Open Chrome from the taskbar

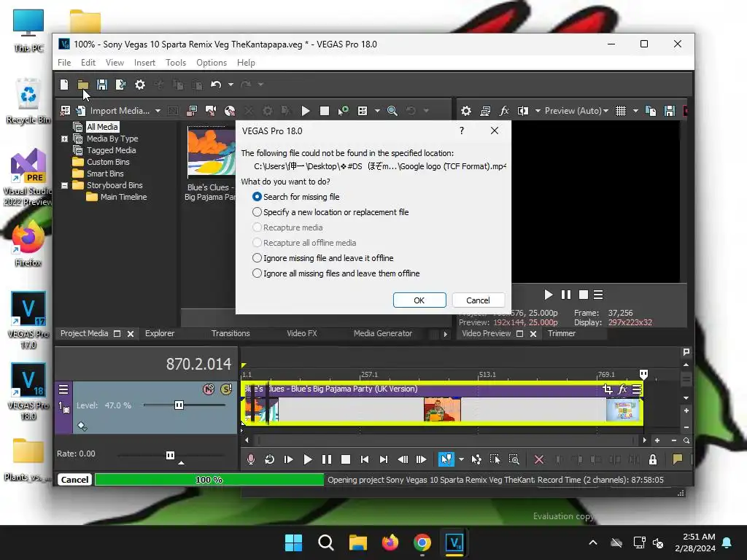coord(422,542)
